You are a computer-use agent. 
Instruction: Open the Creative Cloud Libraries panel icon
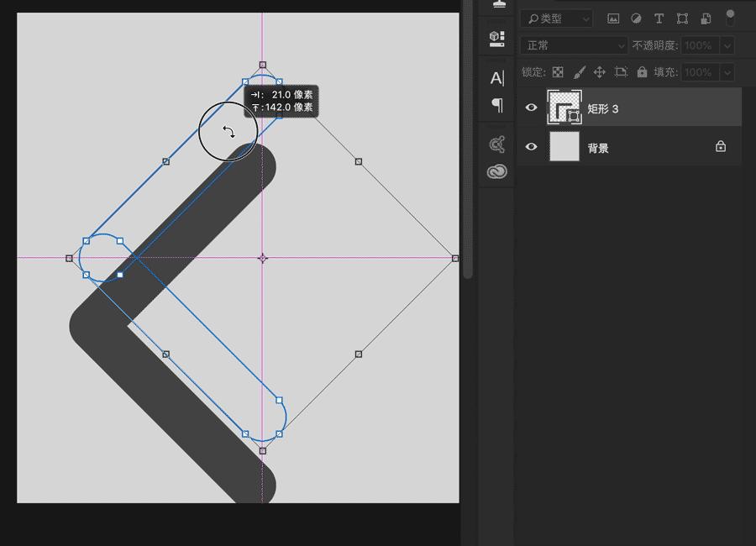pos(497,172)
